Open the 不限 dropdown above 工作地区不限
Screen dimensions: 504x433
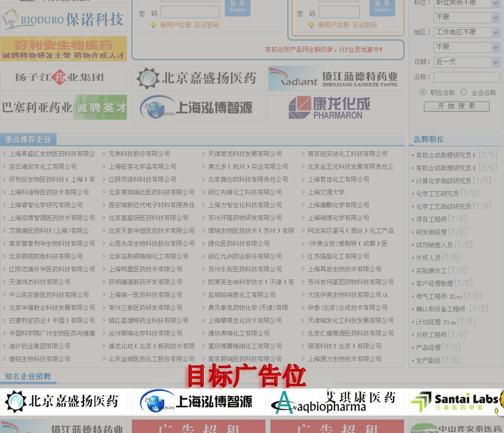coord(467,17)
